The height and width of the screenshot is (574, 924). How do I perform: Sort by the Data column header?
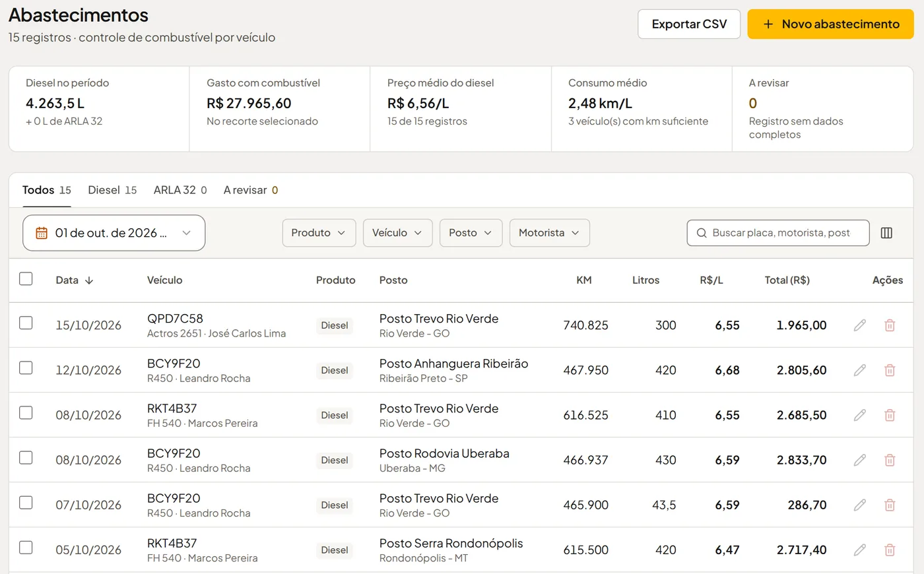(x=74, y=280)
